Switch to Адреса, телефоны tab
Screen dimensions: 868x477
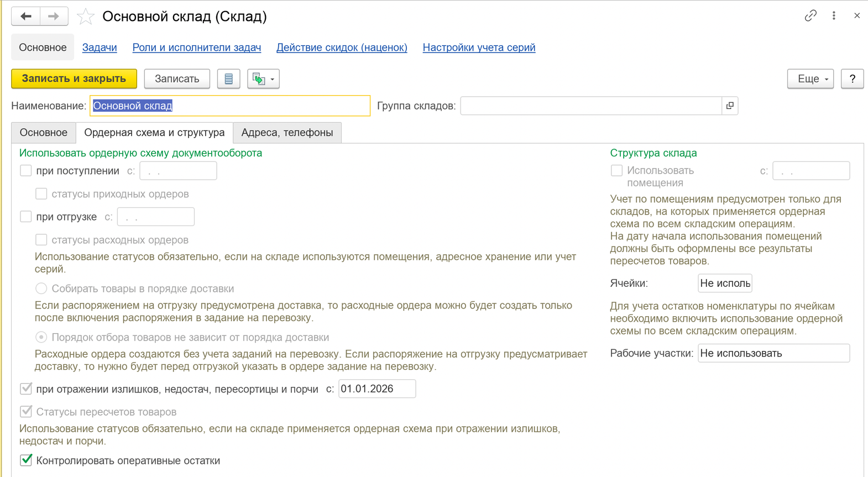(x=287, y=133)
